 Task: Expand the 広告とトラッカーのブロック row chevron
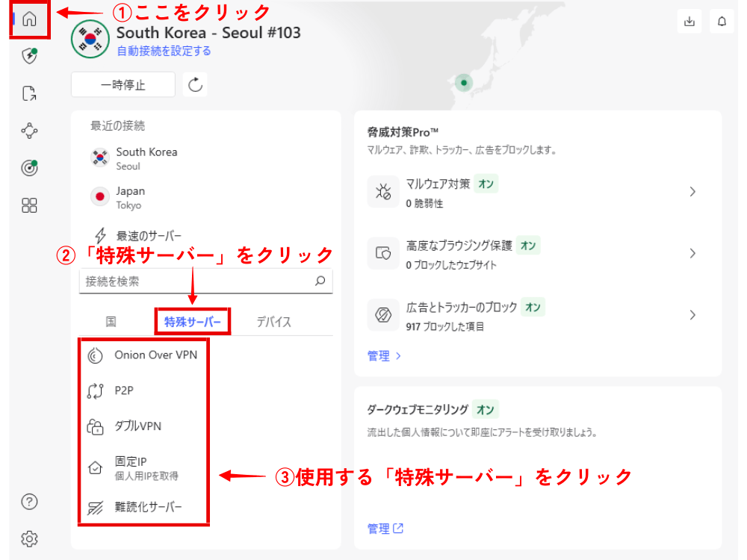click(x=692, y=315)
